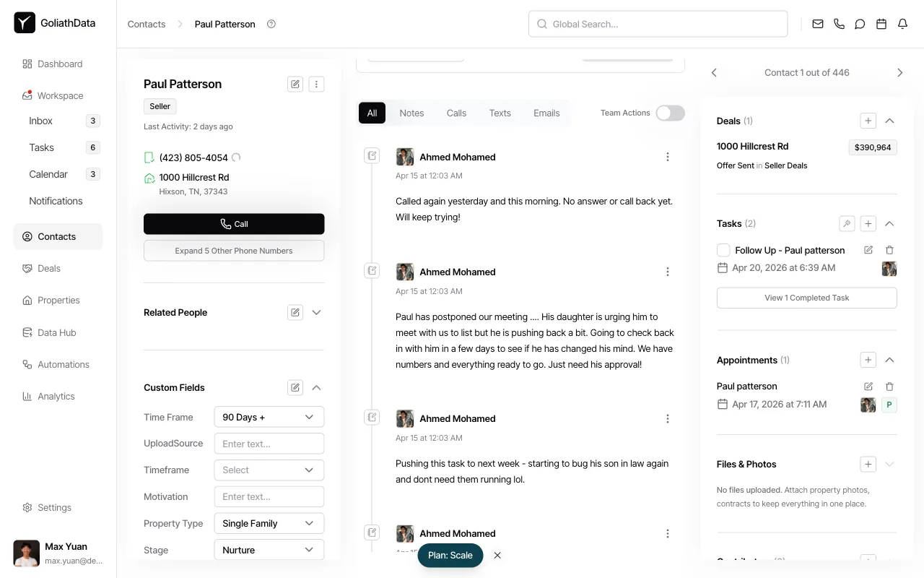This screenshot has width=924, height=578.
Task: Open the phone calls icon in the header
Action: tap(839, 24)
